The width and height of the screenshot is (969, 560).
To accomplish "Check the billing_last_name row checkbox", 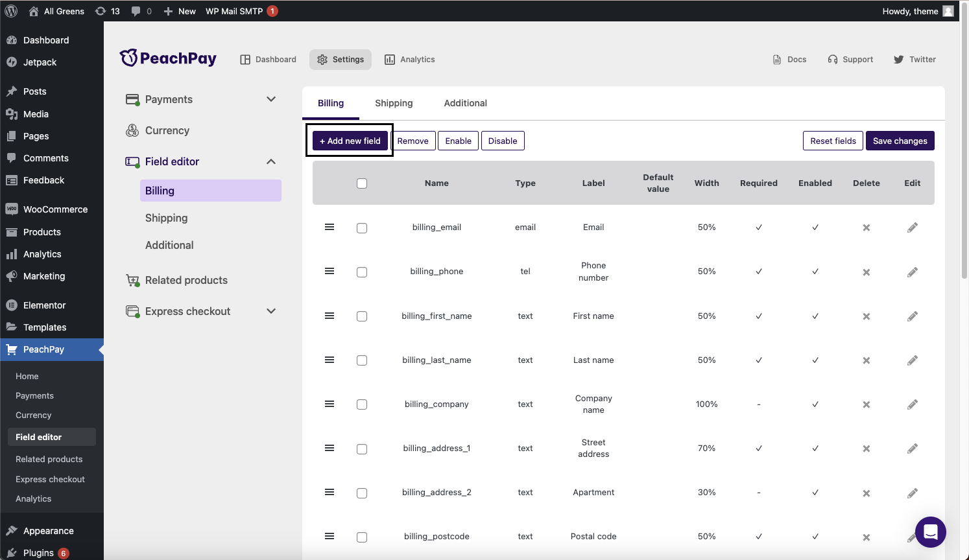I will click(x=362, y=360).
